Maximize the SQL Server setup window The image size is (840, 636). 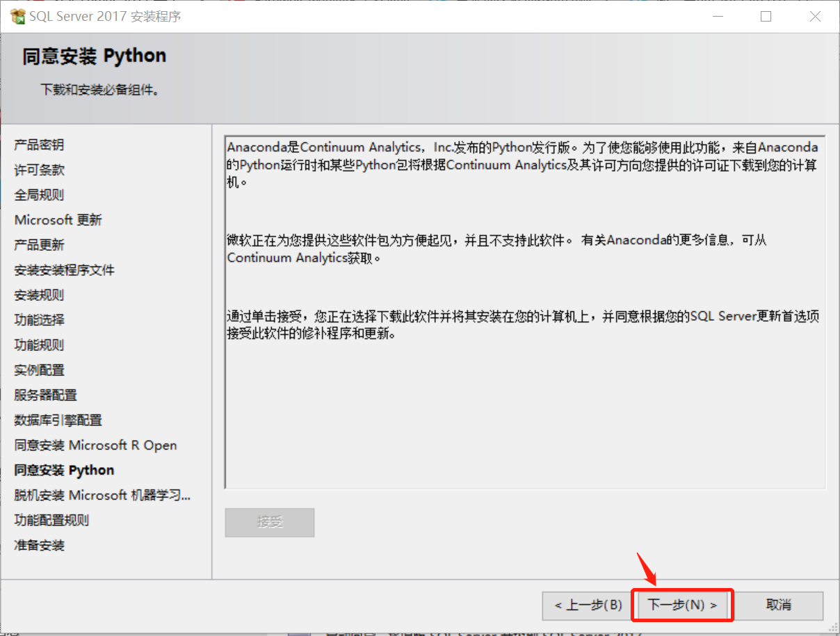click(x=766, y=16)
